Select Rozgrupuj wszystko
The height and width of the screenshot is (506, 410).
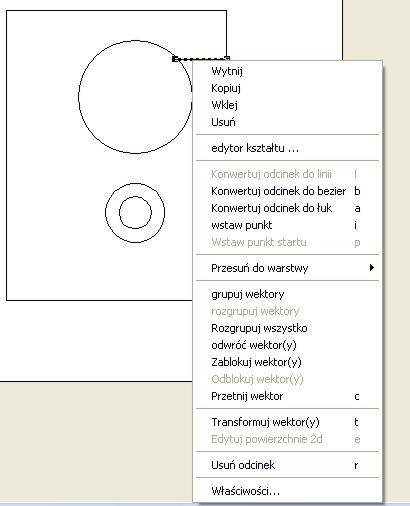287,328
